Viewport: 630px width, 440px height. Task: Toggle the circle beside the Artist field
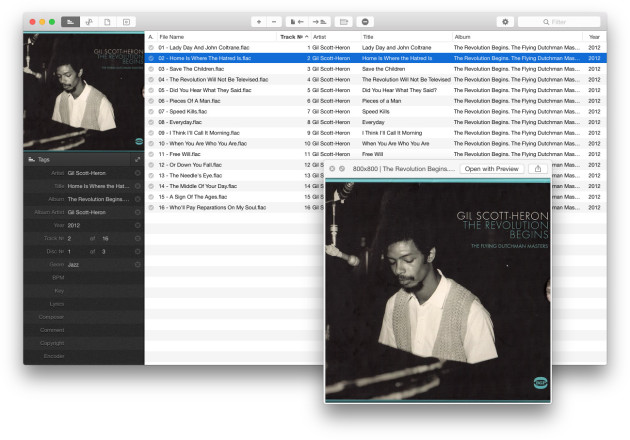pyautogui.click(x=137, y=173)
